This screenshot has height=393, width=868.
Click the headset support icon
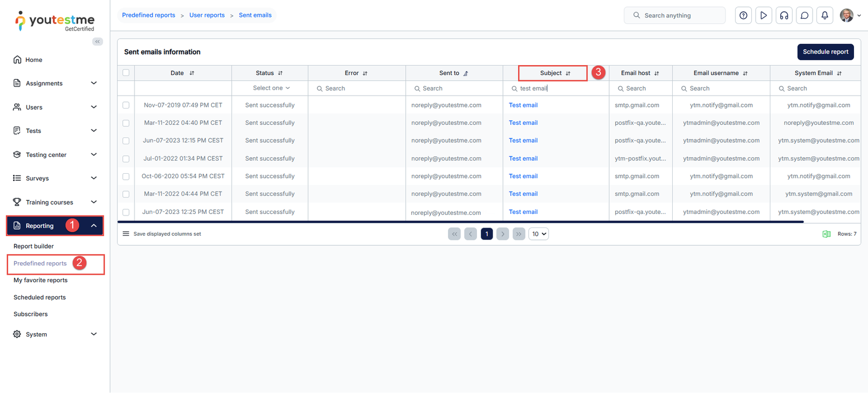coord(784,16)
